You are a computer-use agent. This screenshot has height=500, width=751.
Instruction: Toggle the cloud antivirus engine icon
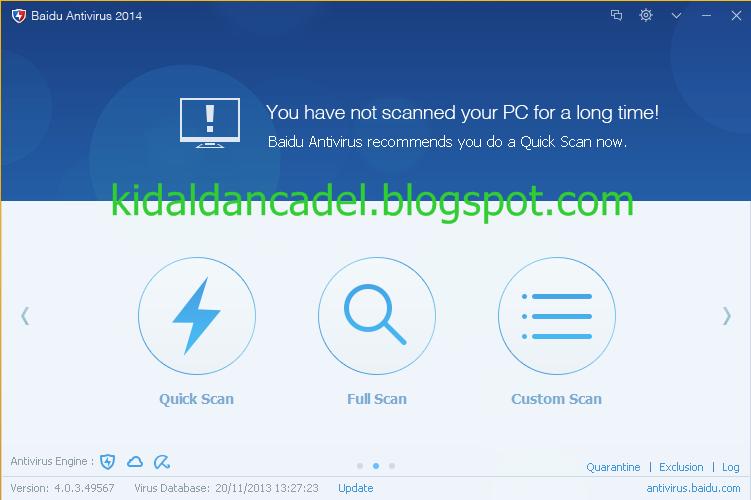[135, 462]
